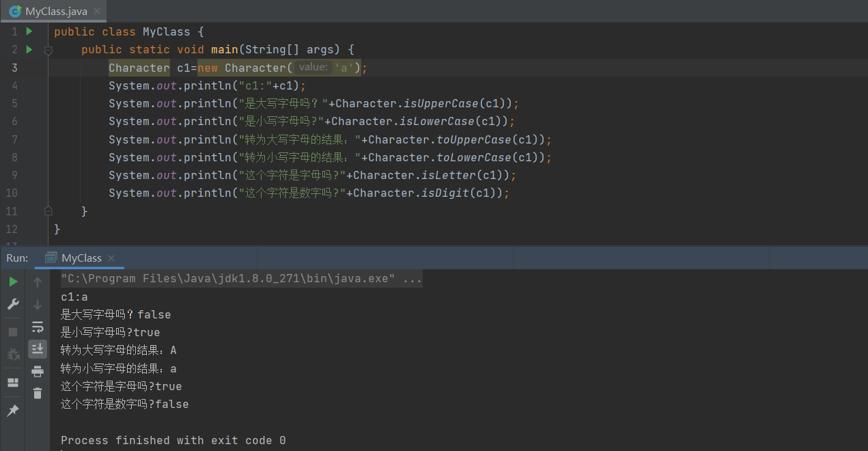
Task: Rerun MyClass with the green play button
Action: [x=13, y=282]
